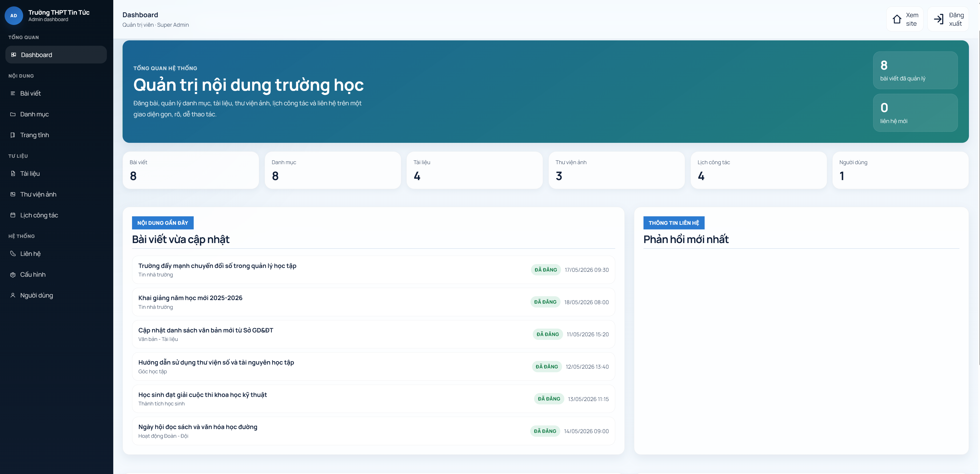Select Trang tĩnh menu entry
Viewport: 980px width, 474px height.
point(56,135)
